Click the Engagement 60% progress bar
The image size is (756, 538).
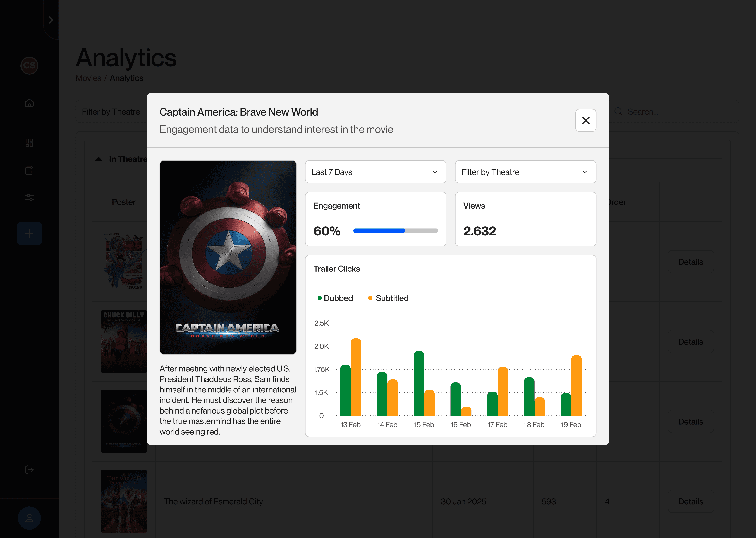tap(396, 230)
